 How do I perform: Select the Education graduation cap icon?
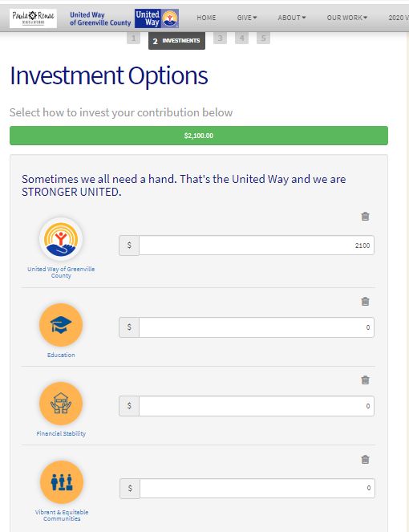point(61,325)
